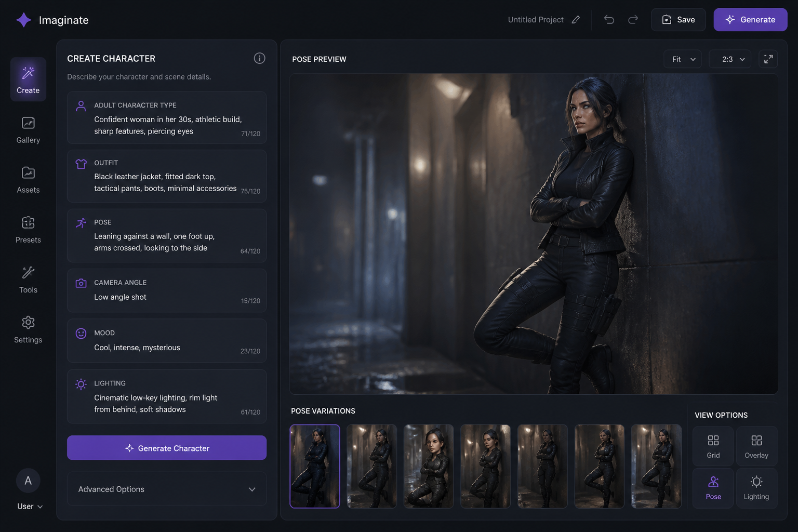Open the 2:3 aspect ratio dropdown
The height and width of the screenshot is (532, 798).
point(730,59)
